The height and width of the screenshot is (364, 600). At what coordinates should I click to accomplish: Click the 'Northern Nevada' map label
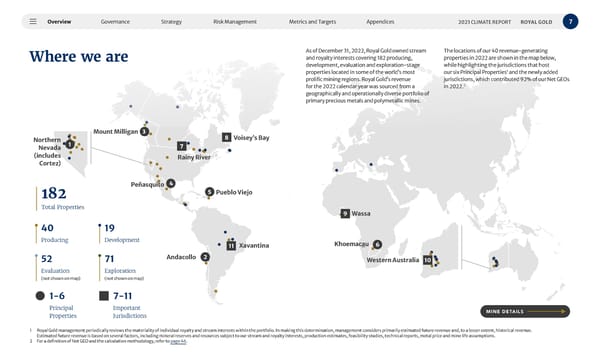click(47, 152)
